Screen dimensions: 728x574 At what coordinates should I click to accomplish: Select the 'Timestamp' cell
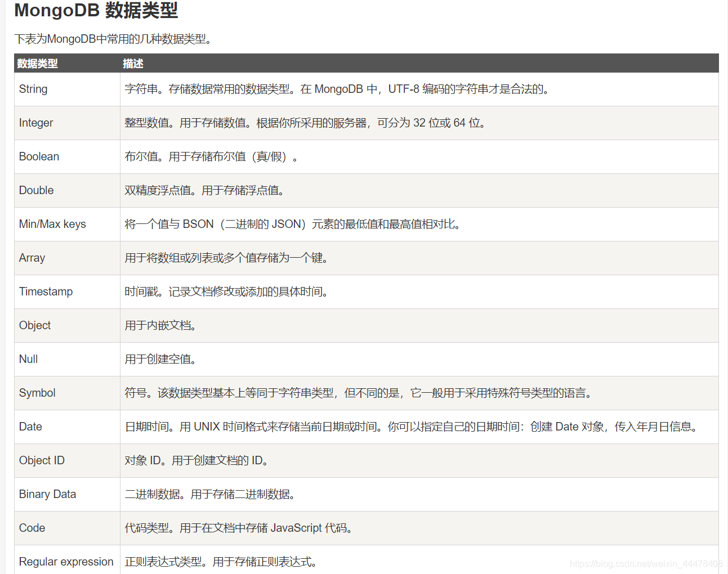click(x=67, y=292)
